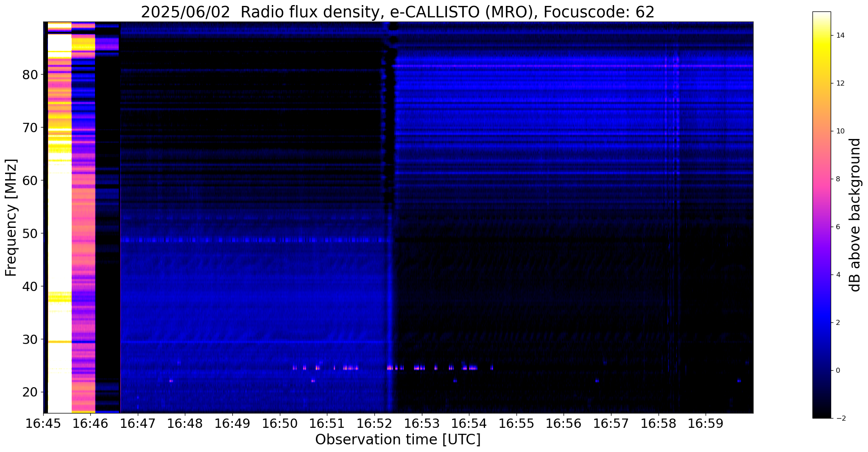Click the 16:54 time tick label
This screenshot has height=452, width=868.
click(x=469, y=424)
